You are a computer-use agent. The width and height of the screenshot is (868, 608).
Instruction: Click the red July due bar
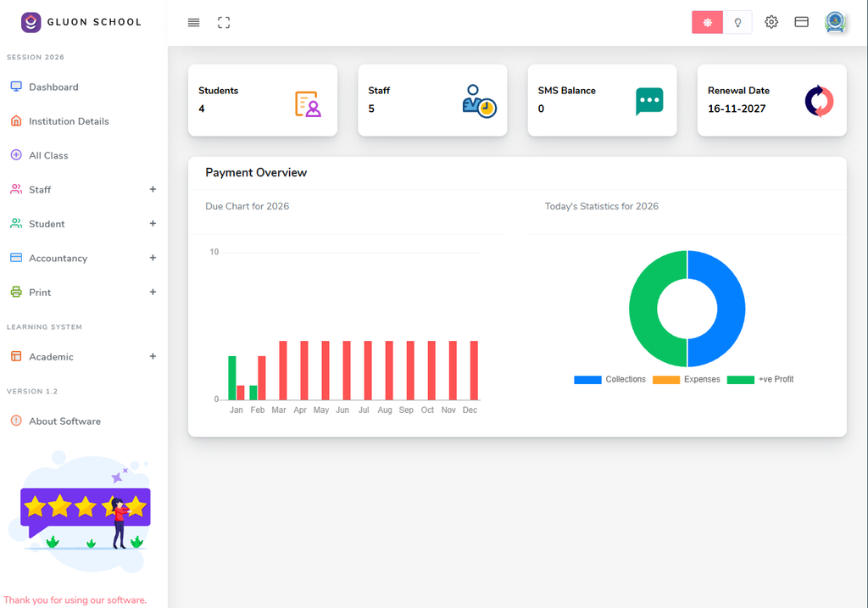(x=368, y=371)
